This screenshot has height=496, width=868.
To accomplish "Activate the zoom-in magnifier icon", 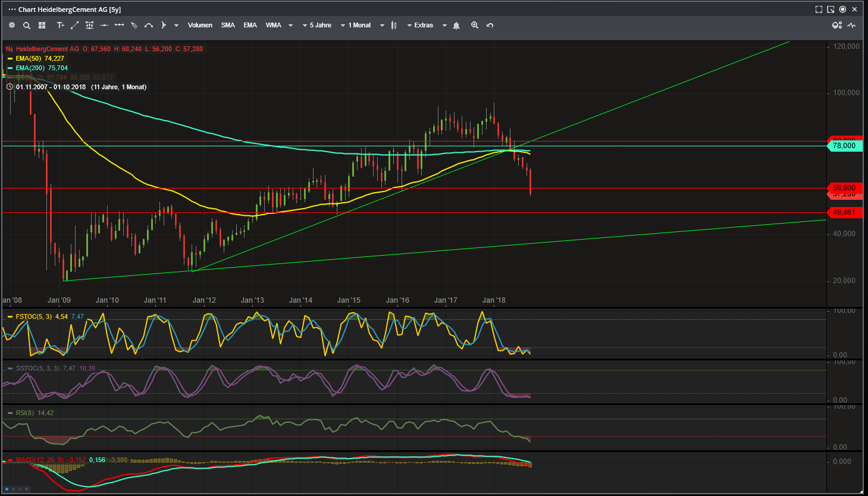I will (x=474, y=25).
